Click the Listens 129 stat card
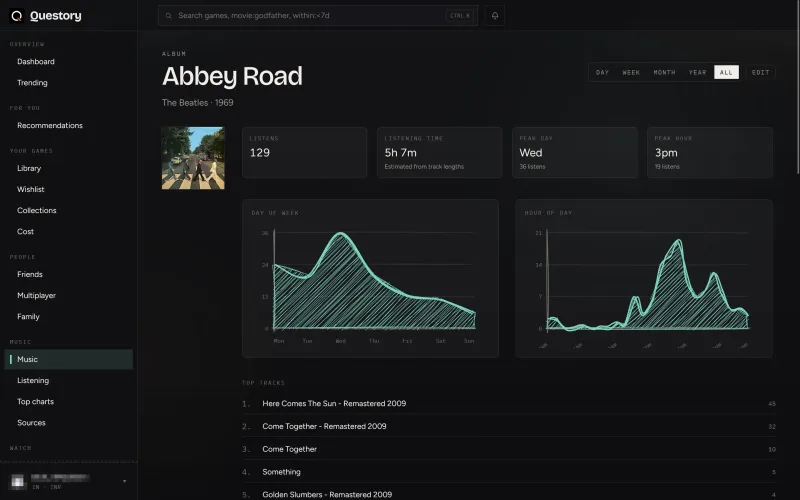 click(305, 153)
